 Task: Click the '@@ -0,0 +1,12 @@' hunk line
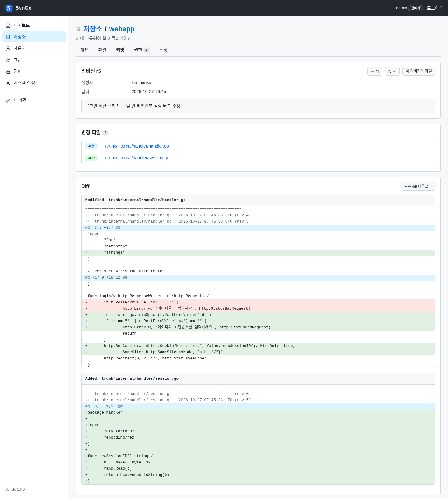(x=258, y=406)
